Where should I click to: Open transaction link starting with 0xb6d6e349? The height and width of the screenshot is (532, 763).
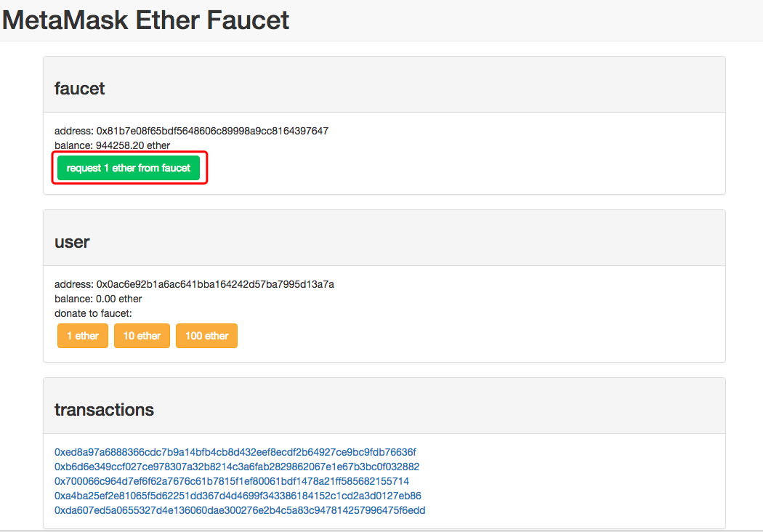click(237, 467)
